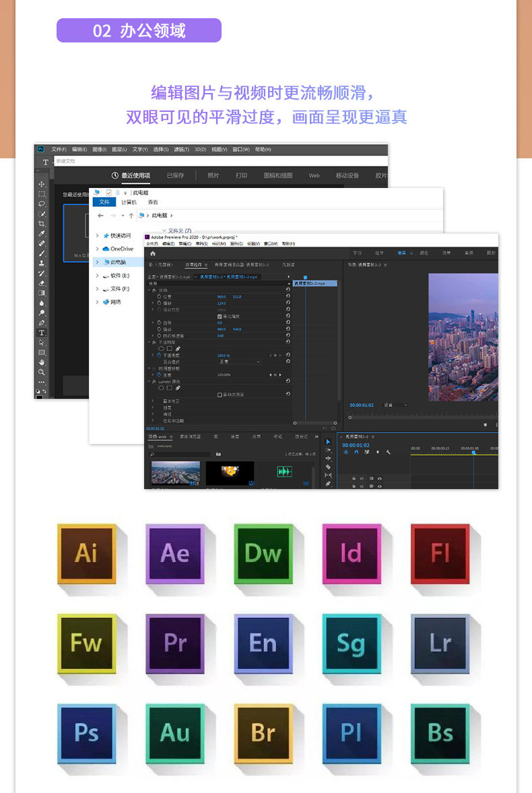Toggle the Lumetri 高动态范围 checkbox
Screen dimensions: 532x793
[x=220, y=394]
